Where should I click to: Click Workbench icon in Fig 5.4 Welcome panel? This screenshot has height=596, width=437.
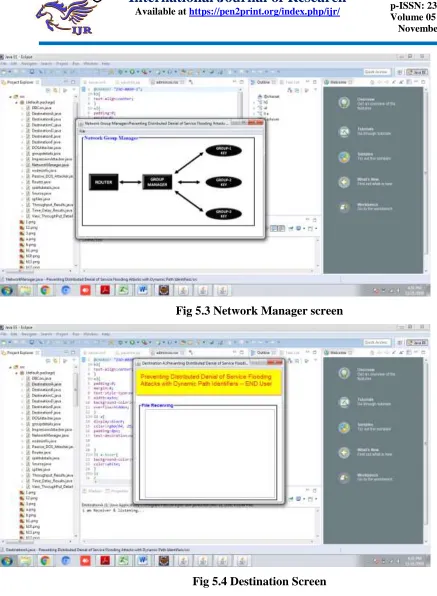click(x=344, y=478)
